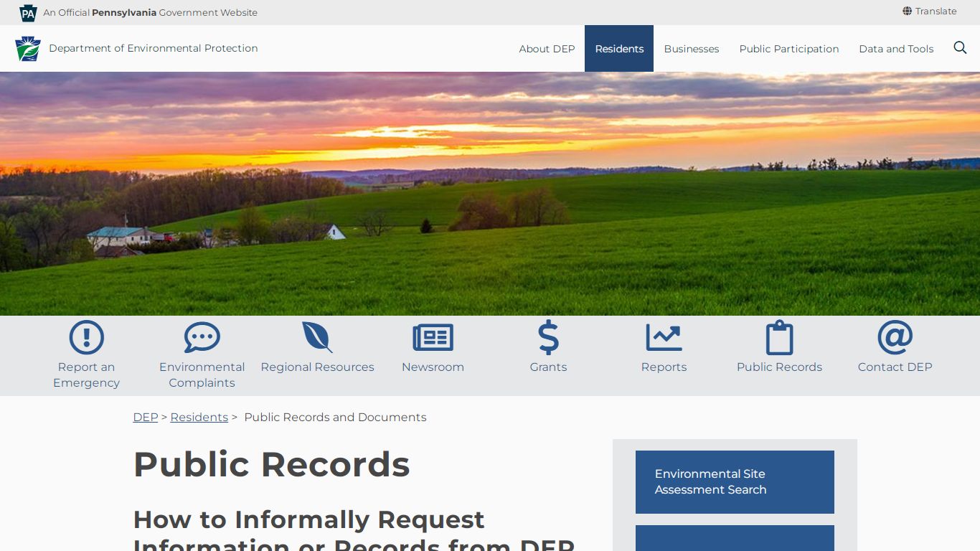Click the Newsroom label

click(x=433, y=367)
